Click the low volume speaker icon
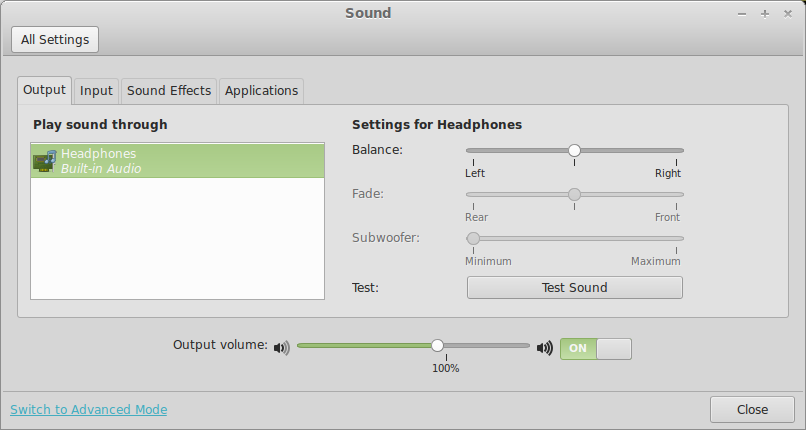Image resolution: width=806 pixels, height=430 pixels. click(x=281, y=348)
